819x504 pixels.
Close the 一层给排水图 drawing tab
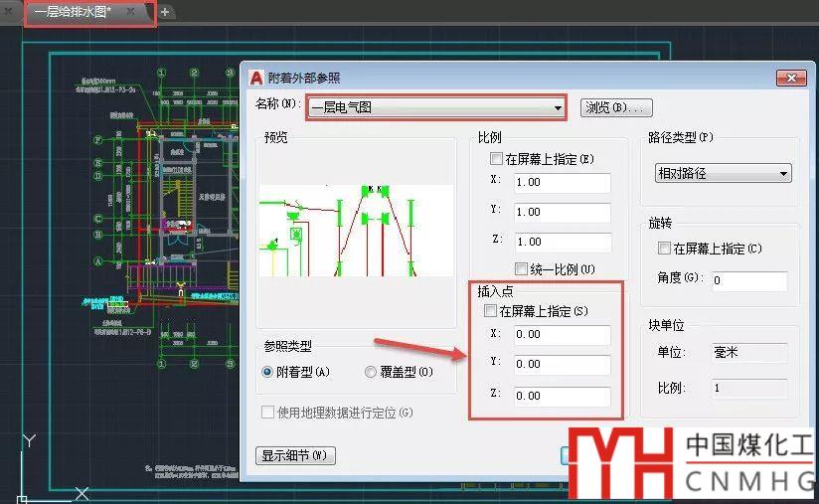coord(131,12)
